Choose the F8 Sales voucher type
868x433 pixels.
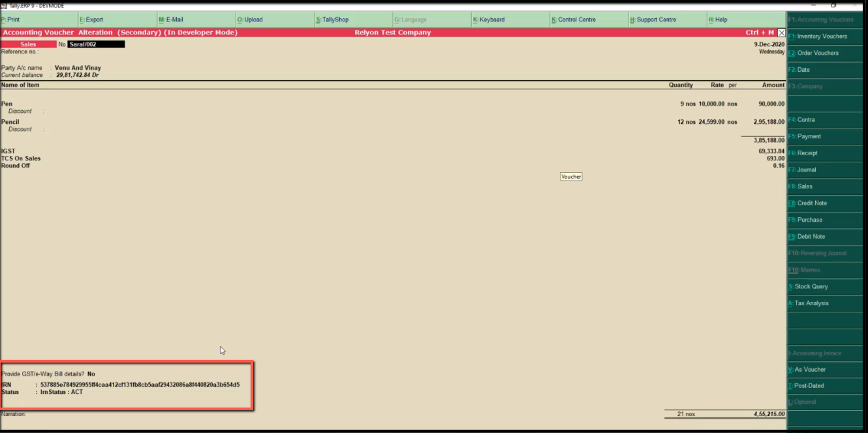point(825,187)
